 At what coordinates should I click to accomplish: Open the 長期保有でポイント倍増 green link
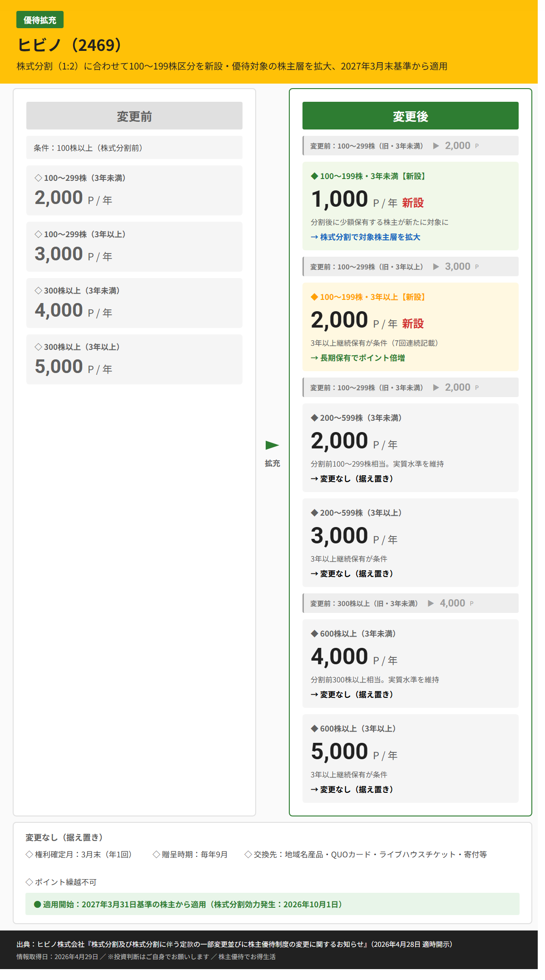[x=358, y=358]
